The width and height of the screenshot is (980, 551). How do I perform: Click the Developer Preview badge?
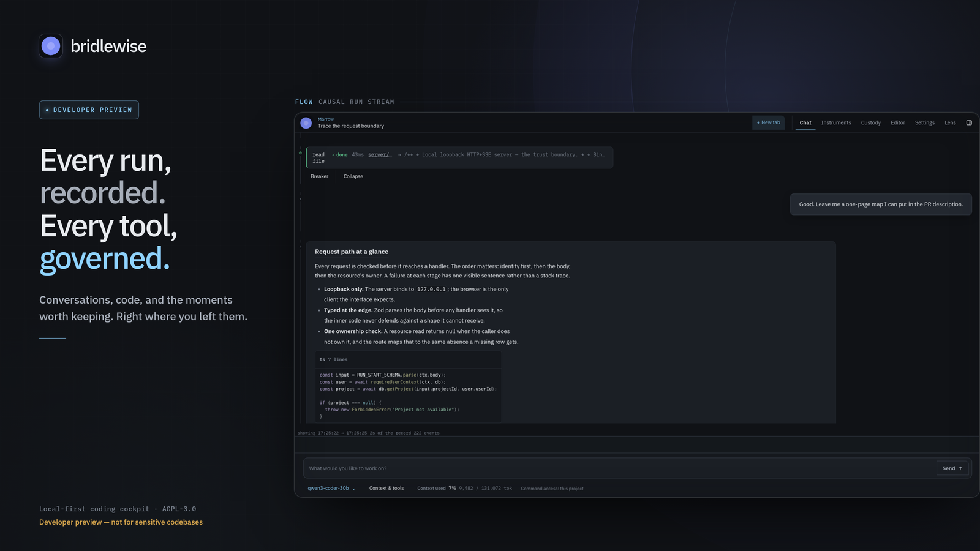(x=89, y=110)
